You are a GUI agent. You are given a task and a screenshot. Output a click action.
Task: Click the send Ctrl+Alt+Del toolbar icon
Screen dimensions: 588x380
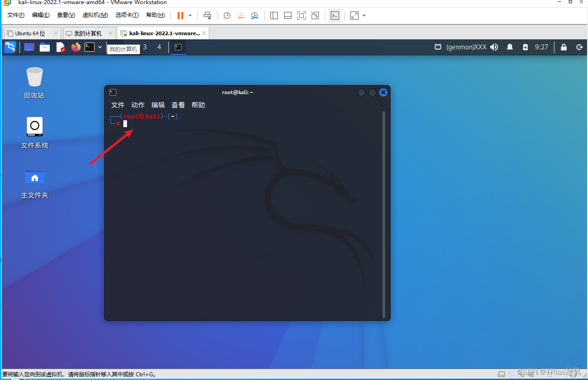207,16
